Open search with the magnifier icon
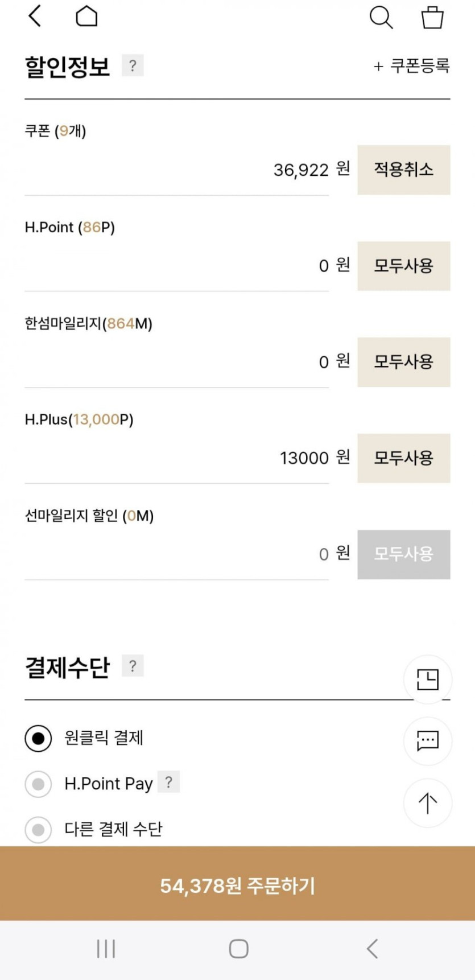Screen dimensions: 475x980 click(381, 18)
